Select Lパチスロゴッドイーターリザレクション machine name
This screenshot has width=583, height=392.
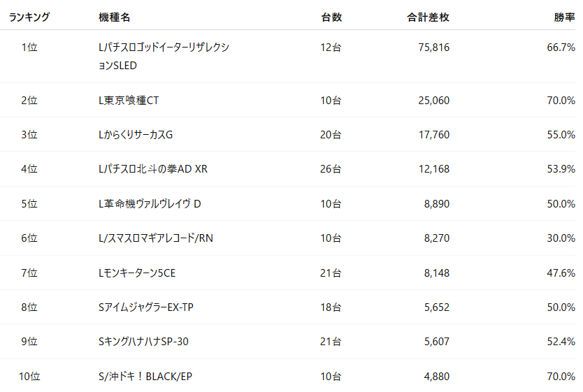(x=164, y=56)
